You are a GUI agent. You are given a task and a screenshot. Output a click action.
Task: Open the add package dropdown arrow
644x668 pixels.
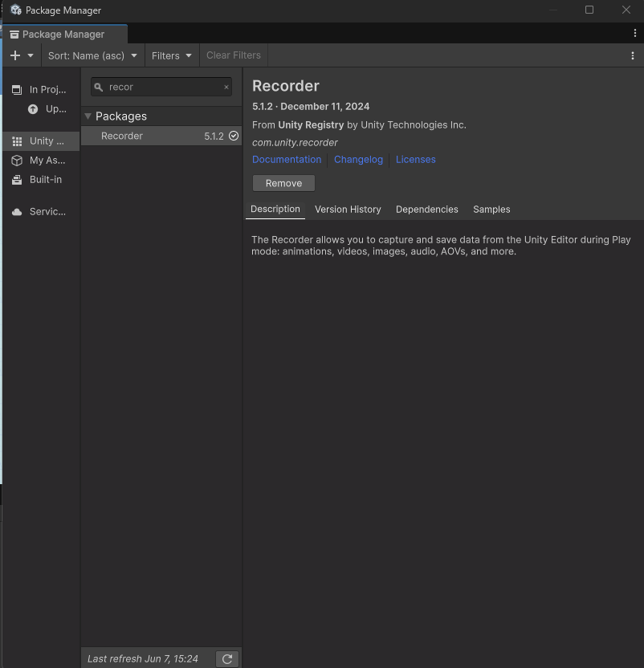tap(31, 55)
